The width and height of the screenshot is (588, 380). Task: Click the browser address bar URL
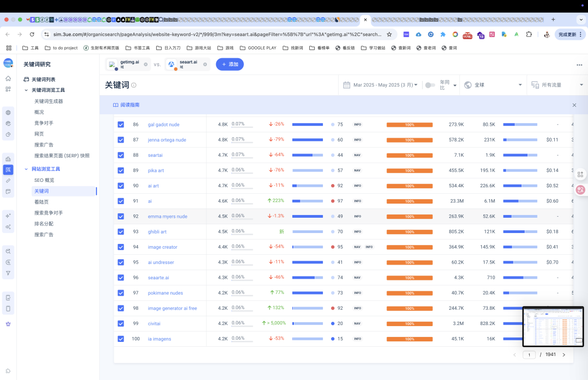pos(217,34)
